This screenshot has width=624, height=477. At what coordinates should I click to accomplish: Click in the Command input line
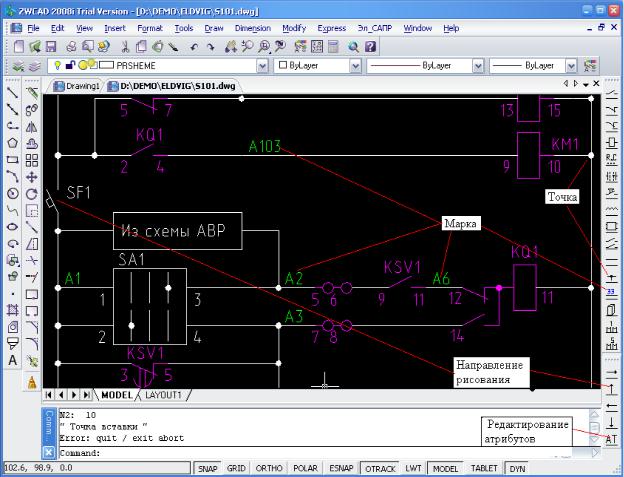point(300,452)
